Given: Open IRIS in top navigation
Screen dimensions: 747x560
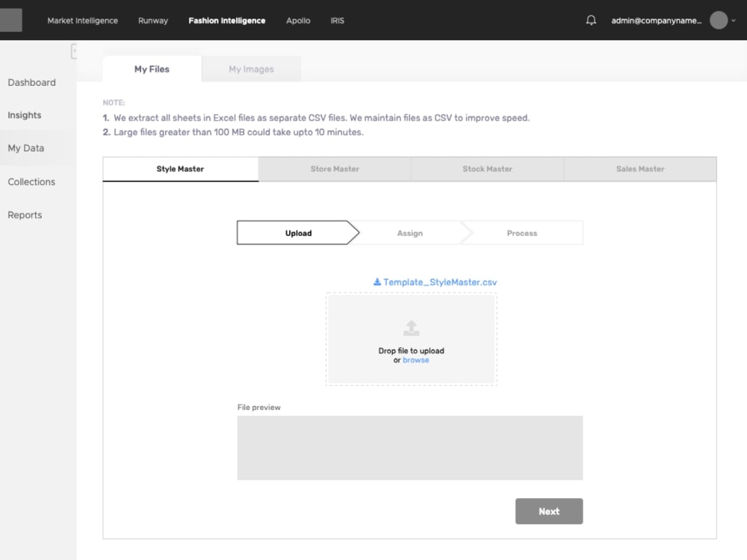Looking at the screenshot, I should 338,20.
